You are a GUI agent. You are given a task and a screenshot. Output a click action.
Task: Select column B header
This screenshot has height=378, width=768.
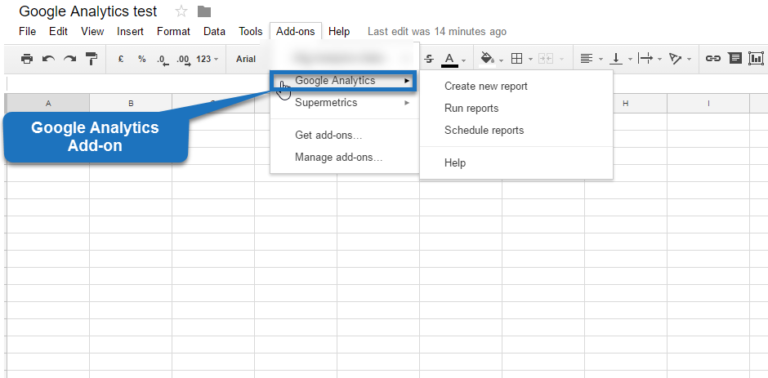pyautogui.click(x=131, y=103)
